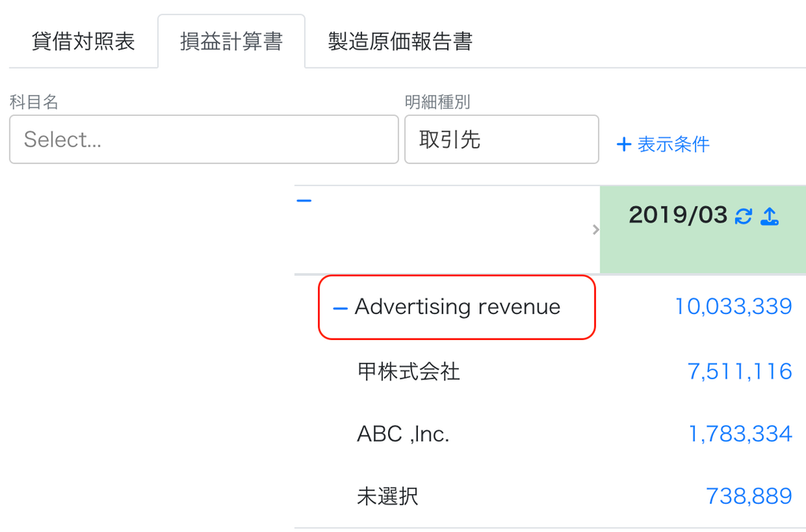Collapse all rows with the header minus icon
Image resolution: width=806 pixels, height=532 pixels.
point(304,201)
